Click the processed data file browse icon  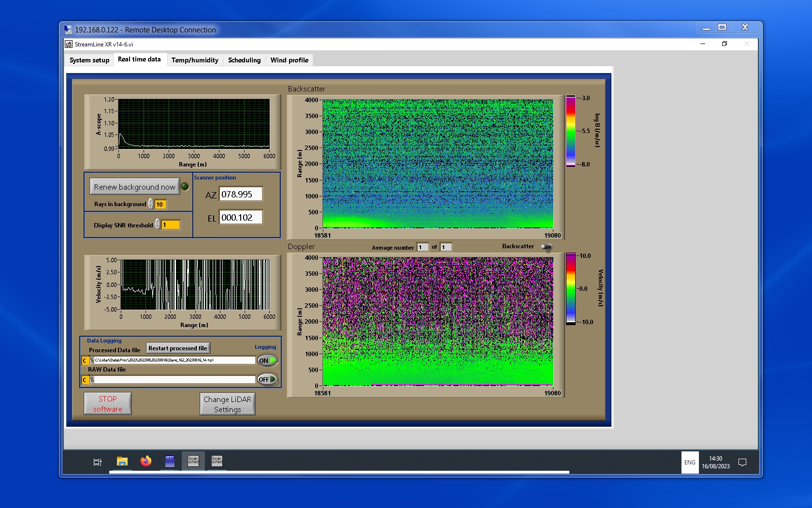click(92, 360)
